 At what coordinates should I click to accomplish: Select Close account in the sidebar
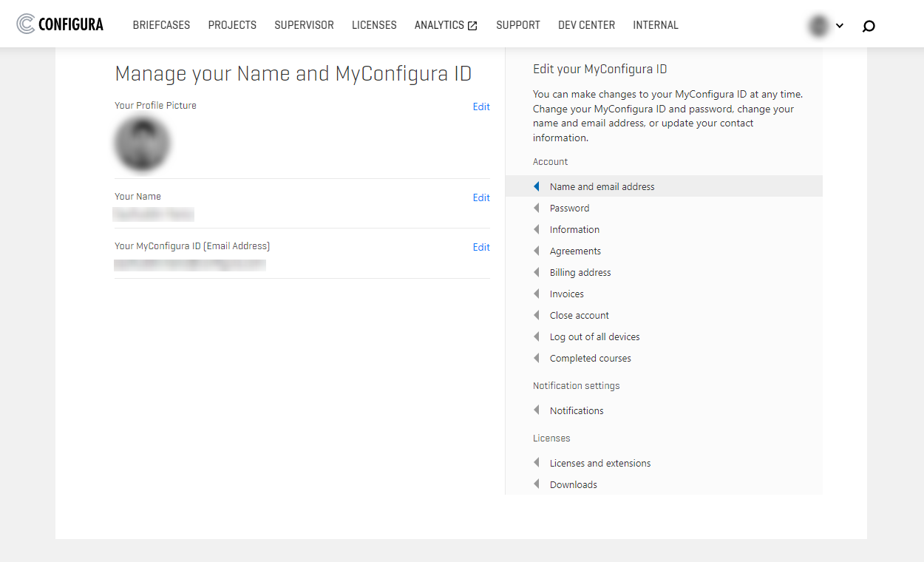coord(580,315)
